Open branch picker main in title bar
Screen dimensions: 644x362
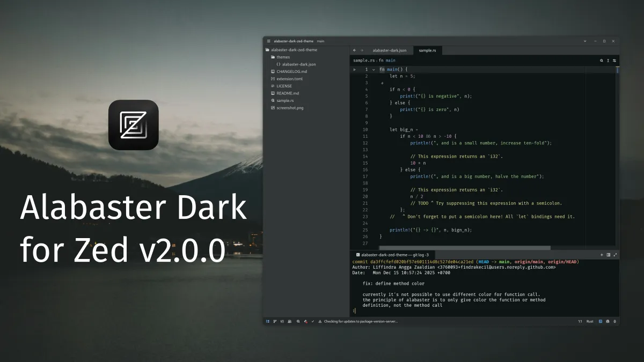click(x=320, y=41)
